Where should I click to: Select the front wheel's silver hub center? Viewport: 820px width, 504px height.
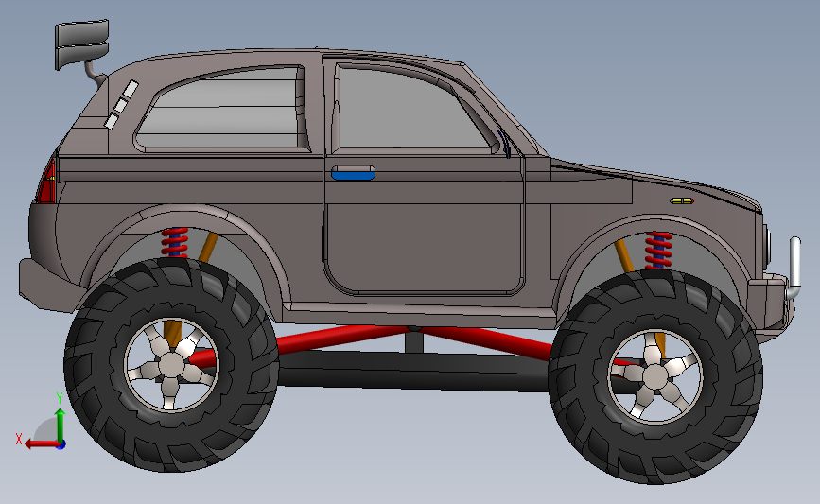(x=655, y=376)
